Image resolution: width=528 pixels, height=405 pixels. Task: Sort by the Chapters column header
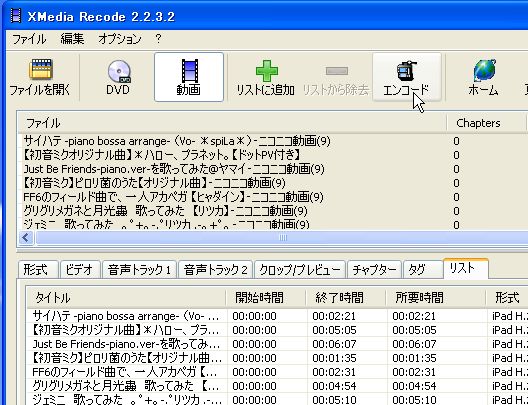click(x=486, y=123)
